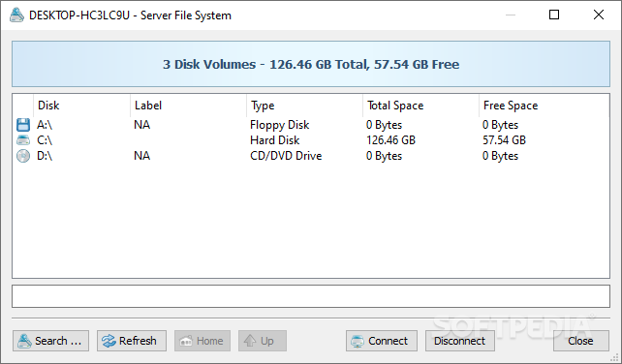Connect to a server
The height and width of the screenshot is (364, 622).
point(382,341)
